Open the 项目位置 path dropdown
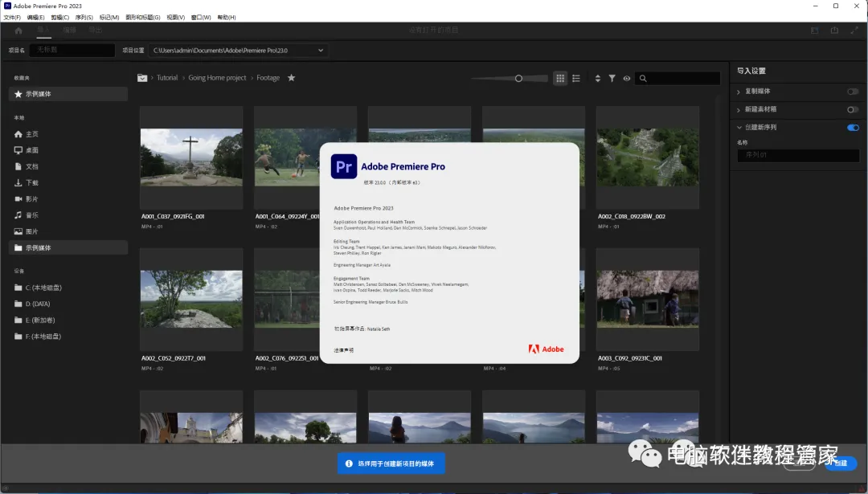 [239, 51]
